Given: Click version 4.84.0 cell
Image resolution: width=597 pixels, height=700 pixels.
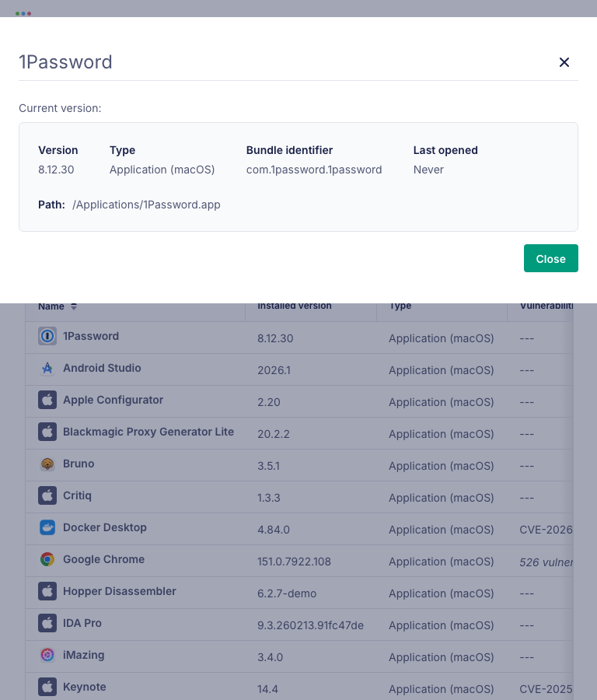Looking at the screenshot, I should [274, 530].
